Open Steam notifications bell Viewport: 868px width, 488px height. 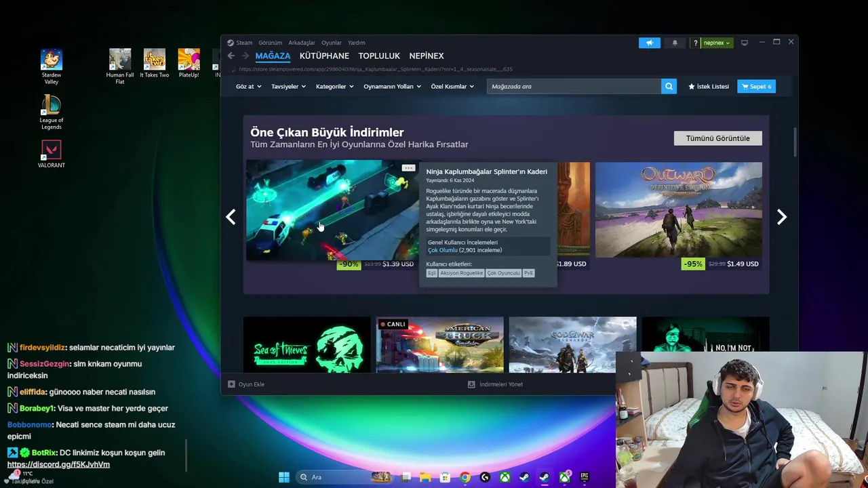pyautogui.click(x=675, y=43)
